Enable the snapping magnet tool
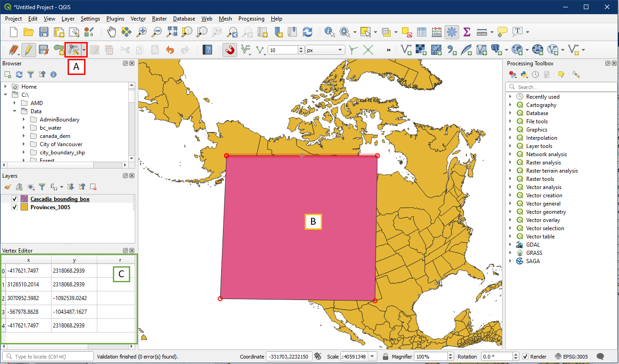 point(230,50)
